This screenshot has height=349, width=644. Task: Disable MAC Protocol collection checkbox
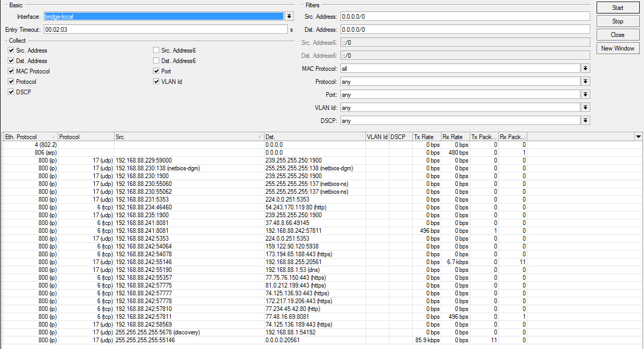[x=11, y=71]
